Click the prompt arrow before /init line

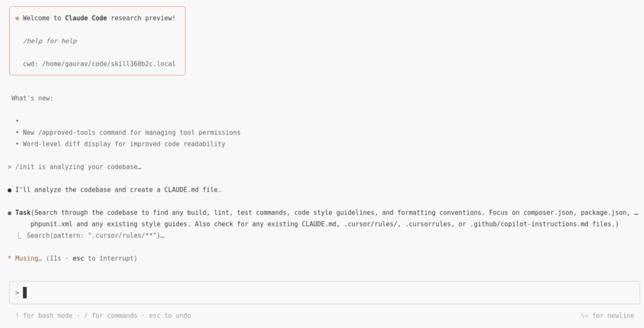[9, 167]
